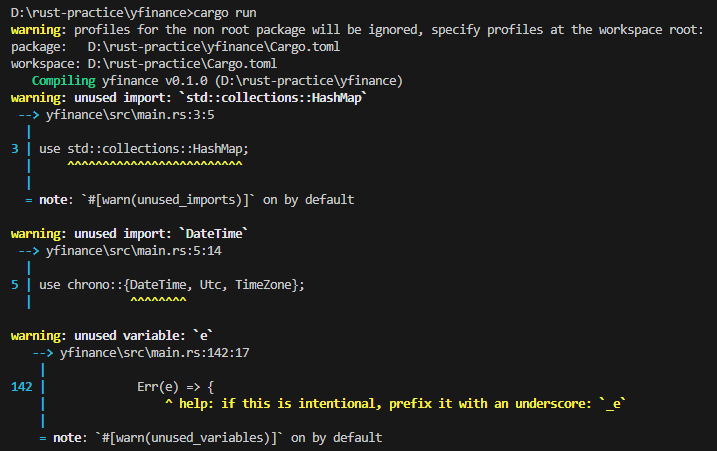Viewport: 717px width, 451px height.
Task: Click the 'unused variable: `e`' warning heading
Action: point(144,336)
